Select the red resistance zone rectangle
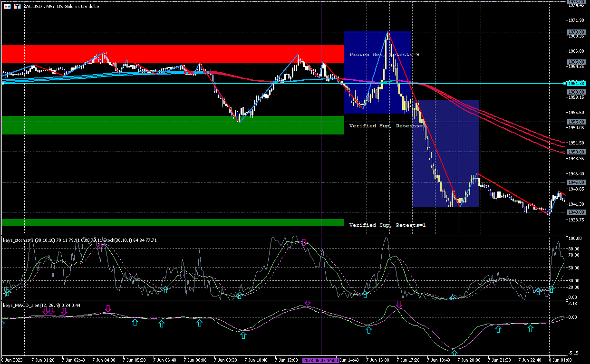This screenshot has height=364, width=590. [173, 54]
